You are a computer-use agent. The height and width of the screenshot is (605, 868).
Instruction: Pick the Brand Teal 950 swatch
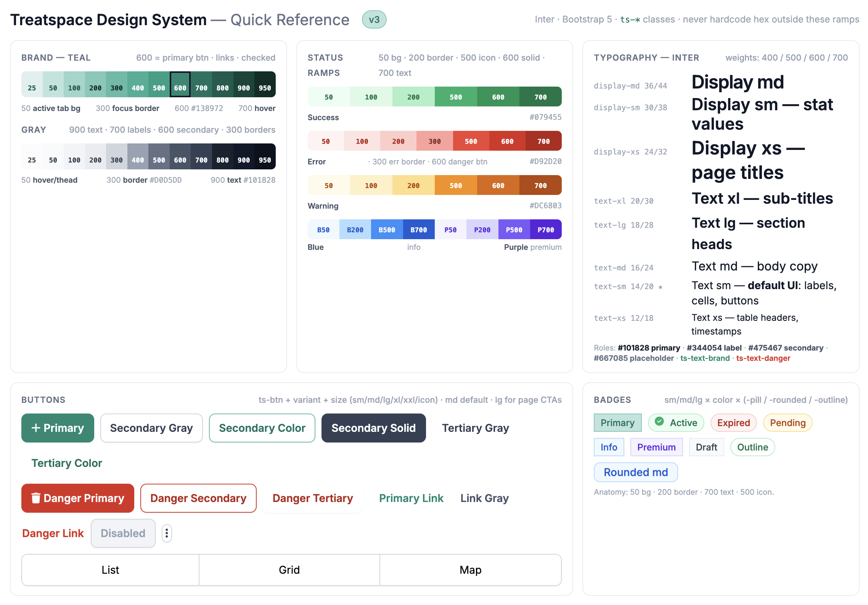pyautogui.click(x=265, y=84)
